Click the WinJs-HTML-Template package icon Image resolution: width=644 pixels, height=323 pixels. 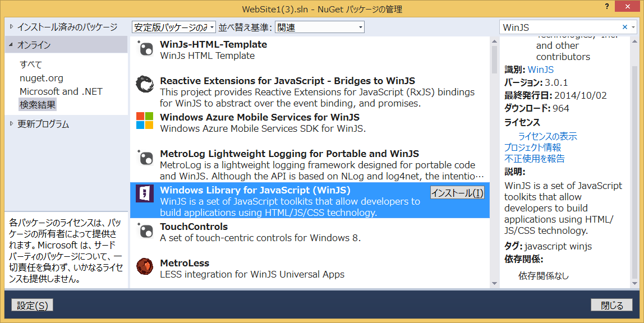145,49
